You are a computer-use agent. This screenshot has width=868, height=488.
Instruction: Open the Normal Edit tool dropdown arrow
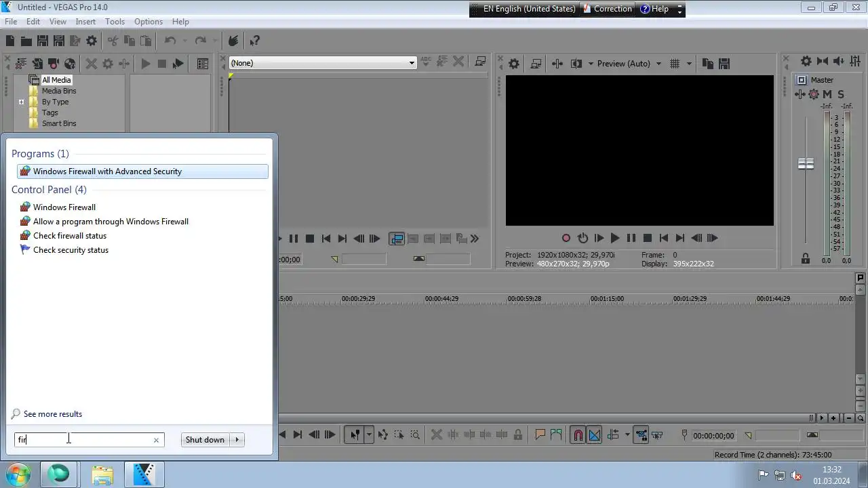pos(369,435)
